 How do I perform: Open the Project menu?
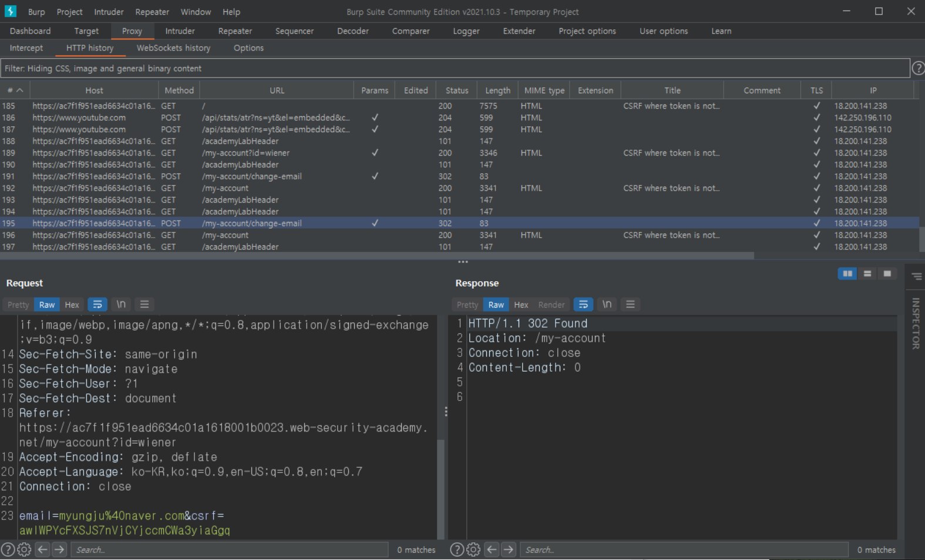[x=70, y=12]
